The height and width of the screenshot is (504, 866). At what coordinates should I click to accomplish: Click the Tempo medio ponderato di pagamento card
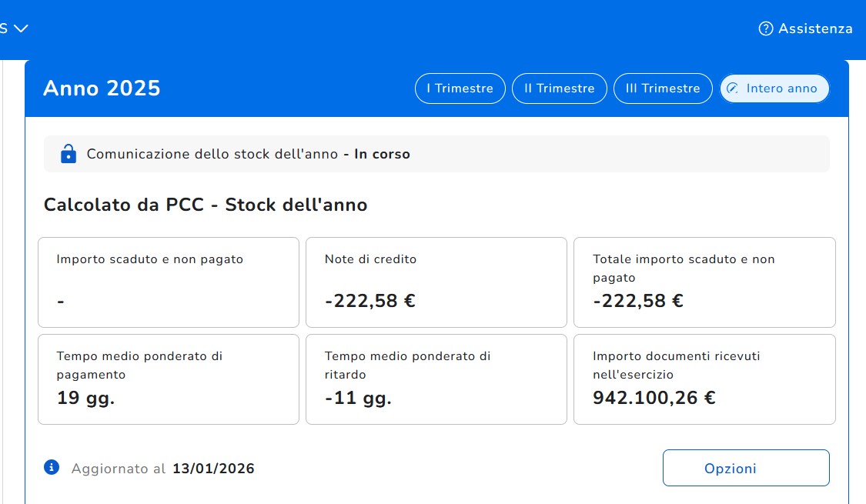(169, 379)
